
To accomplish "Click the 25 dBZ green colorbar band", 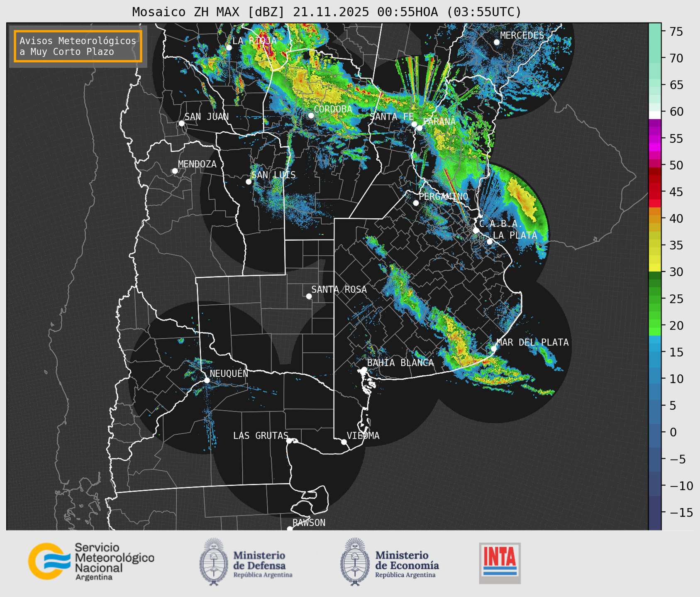I will (x=655, y=299).
